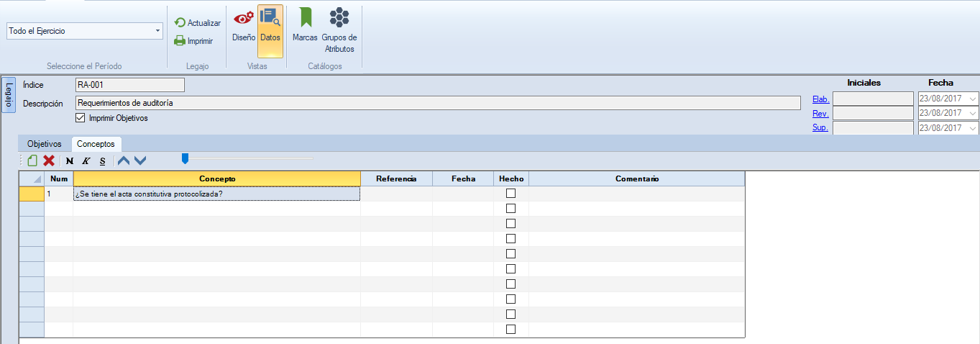Move concept up with arrow
This screenshot has height=344, width=980.
point(124,160)
